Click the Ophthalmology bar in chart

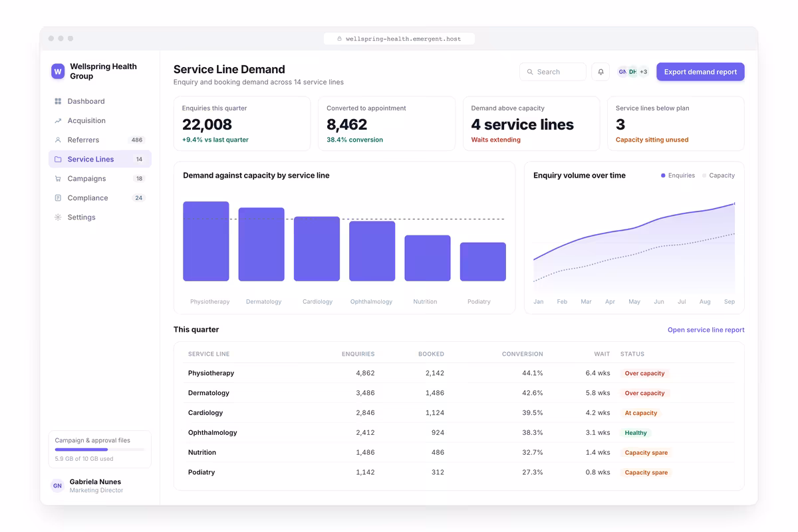click(372, 251)
